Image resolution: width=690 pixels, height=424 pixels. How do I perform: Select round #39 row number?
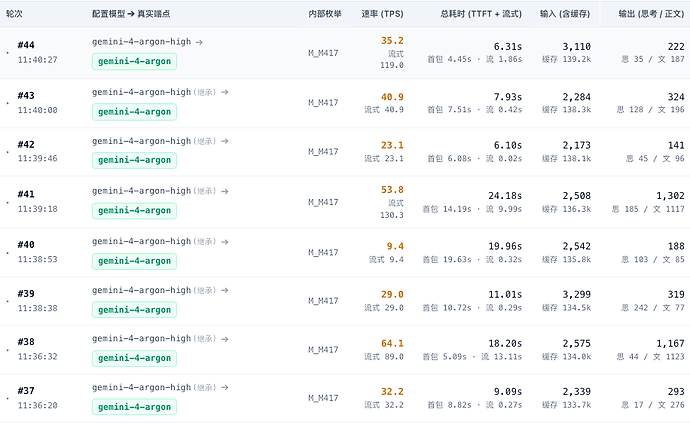point(26,293)
